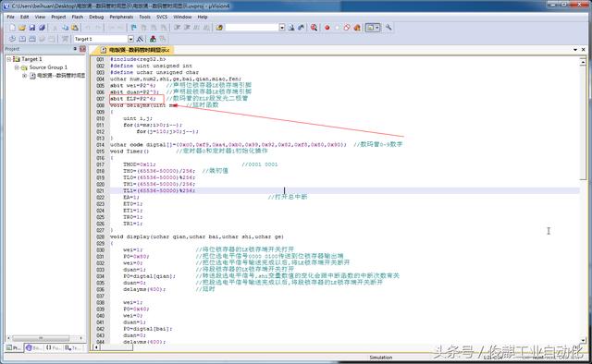Switch to the Books tab at panel bottom
This screenshot has width=592, height=364.
tap(33, 347)
